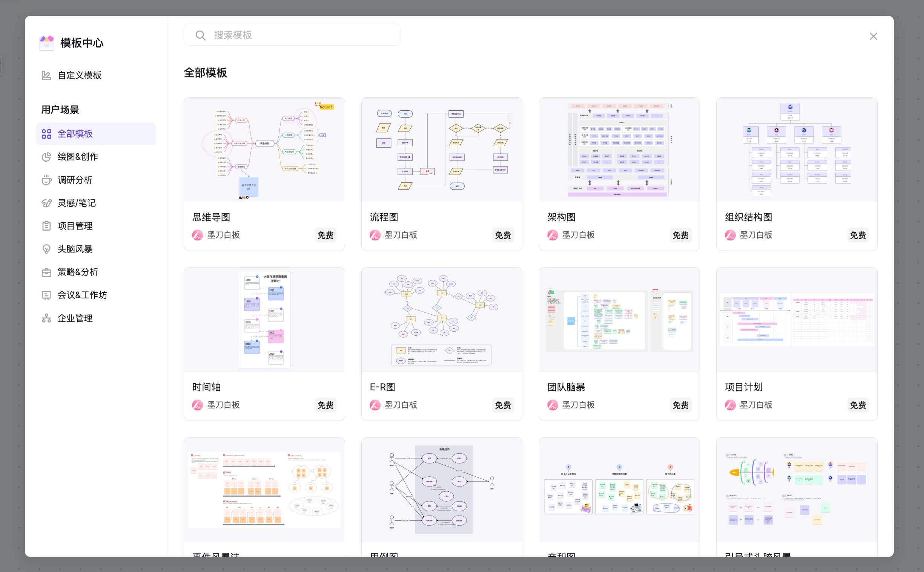The image size is (924, 572).
Task: Close the template center dialog
Action: (x=873, y=36)
